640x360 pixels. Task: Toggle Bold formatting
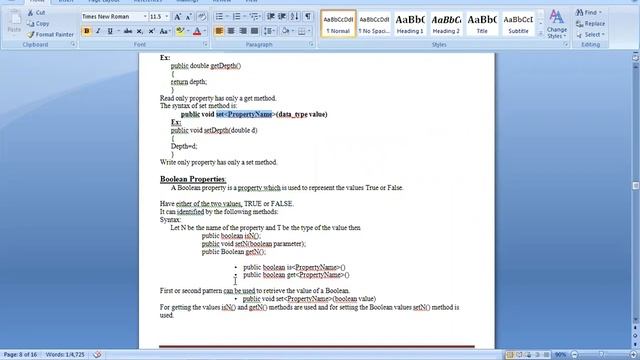pyautogui.click(x=87, y=31)
